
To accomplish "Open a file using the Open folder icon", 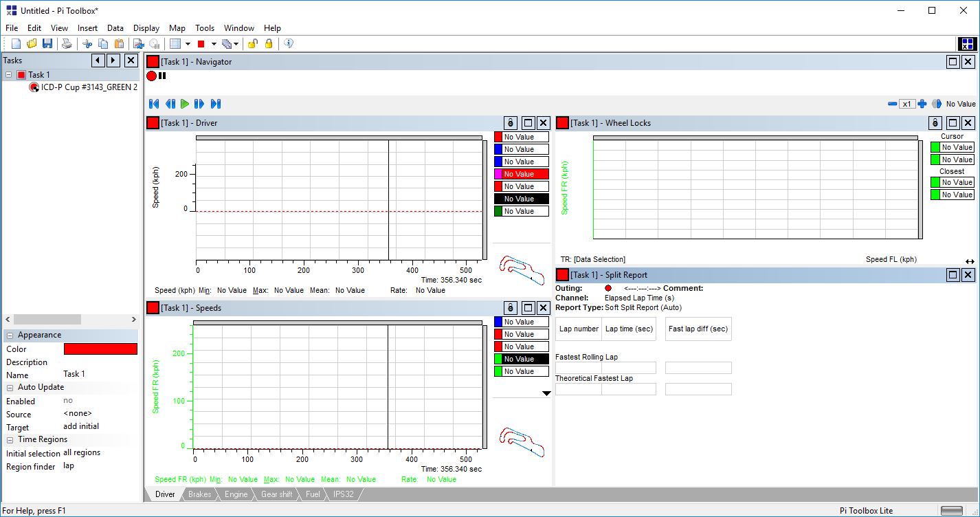I will [30, 43].
